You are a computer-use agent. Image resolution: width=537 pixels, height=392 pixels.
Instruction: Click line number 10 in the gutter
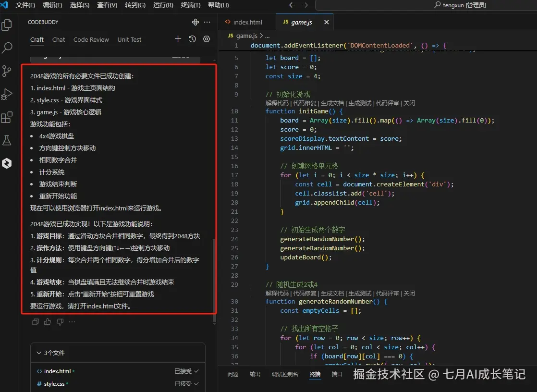tap(234, 111)
